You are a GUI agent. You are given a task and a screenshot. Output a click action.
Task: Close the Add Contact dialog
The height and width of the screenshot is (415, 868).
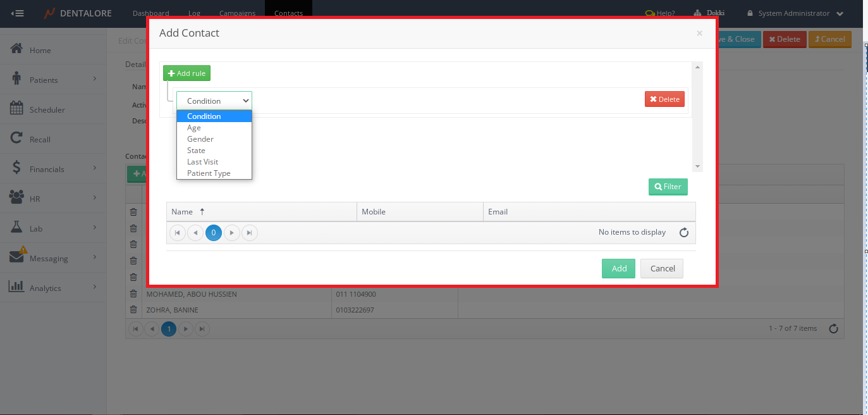pyautogui.click(x=699, y=34)
